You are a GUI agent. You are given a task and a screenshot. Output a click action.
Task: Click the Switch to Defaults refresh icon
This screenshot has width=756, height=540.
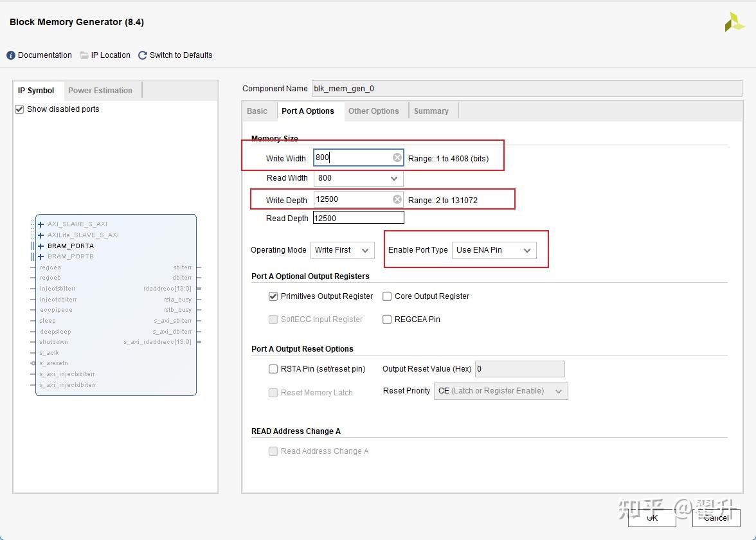click(x=142, y=55)
